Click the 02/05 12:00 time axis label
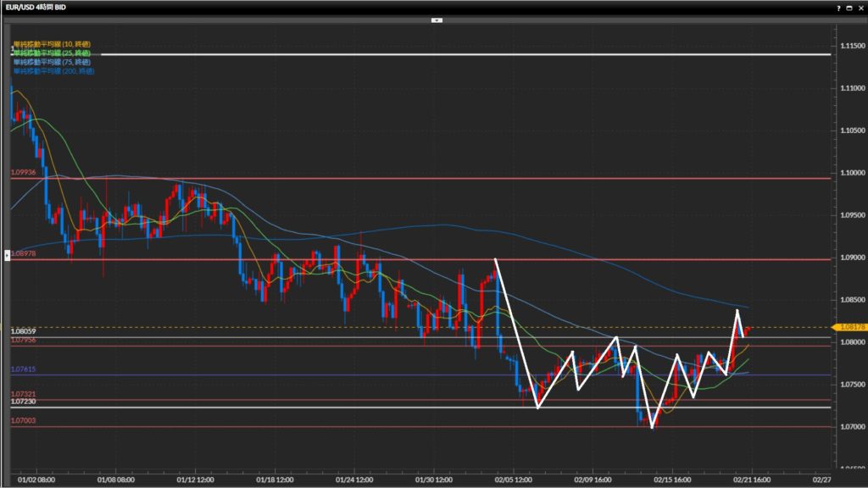This screenshot has height=488, width=868. [x=513, y=479]
